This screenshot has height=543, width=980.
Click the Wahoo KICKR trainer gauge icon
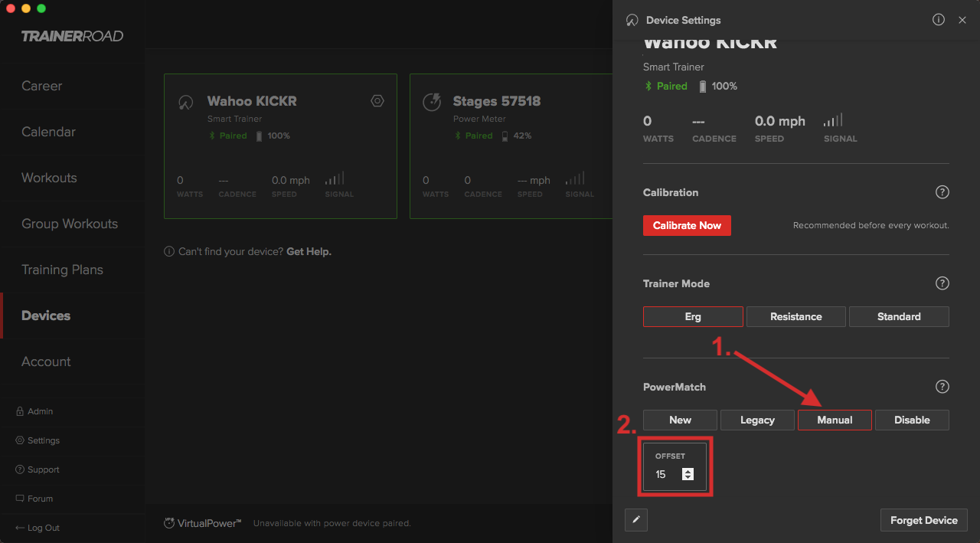185,103
